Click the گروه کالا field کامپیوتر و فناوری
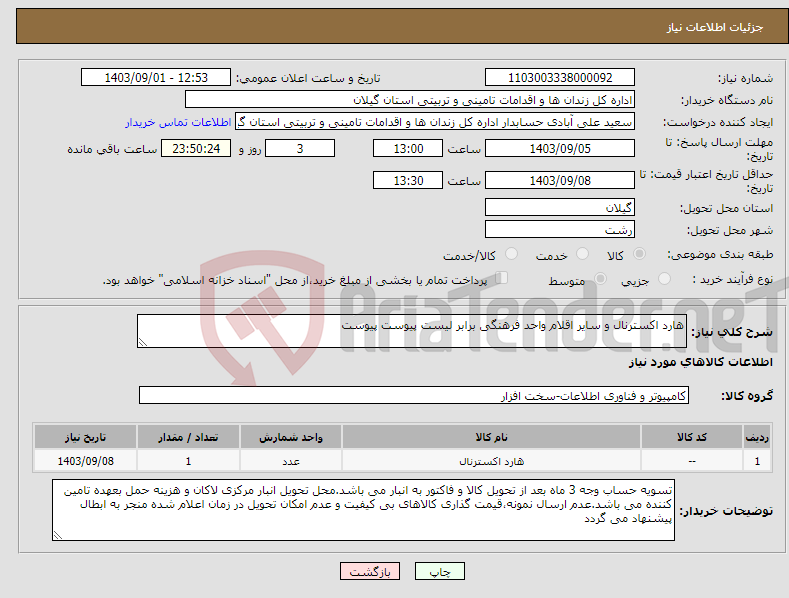Screen dimensions: 789x598 pos(414,396)
